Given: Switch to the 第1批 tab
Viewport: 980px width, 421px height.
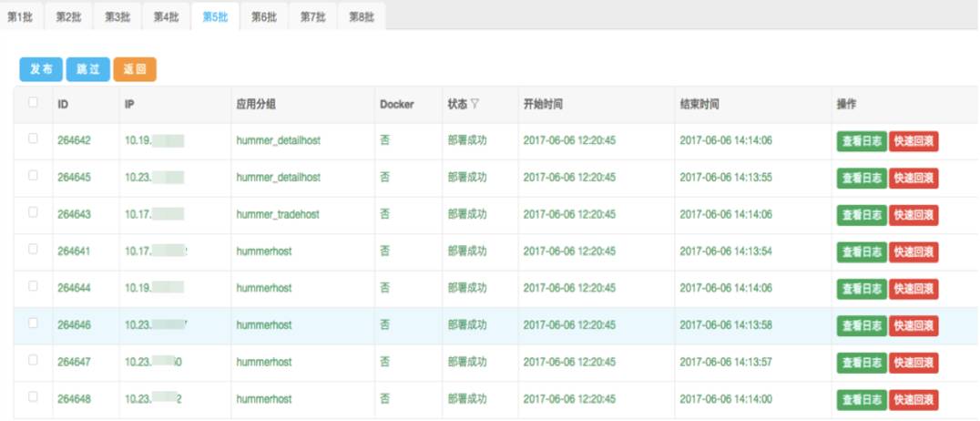Looking at the screenshot, I should tap(20, 17).
